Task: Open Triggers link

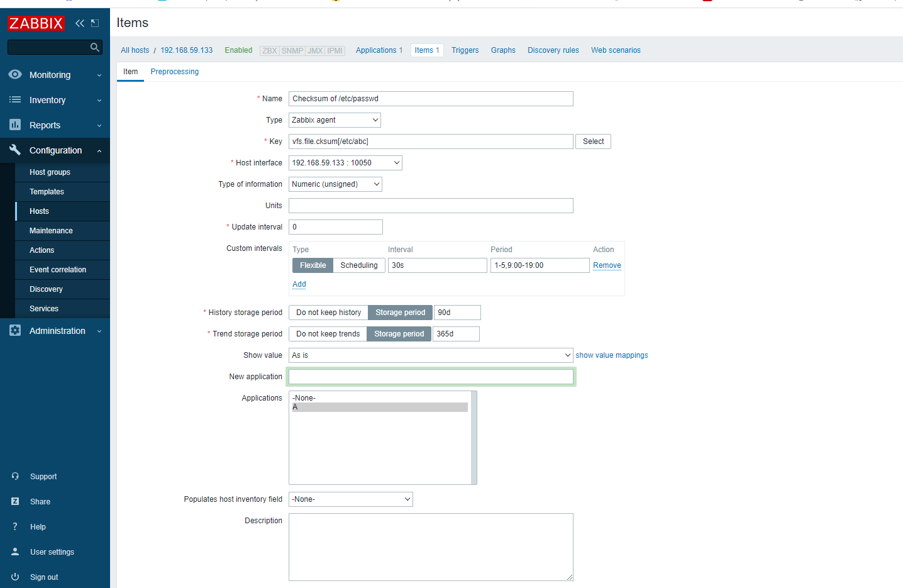Action: [x=465, y=50]
